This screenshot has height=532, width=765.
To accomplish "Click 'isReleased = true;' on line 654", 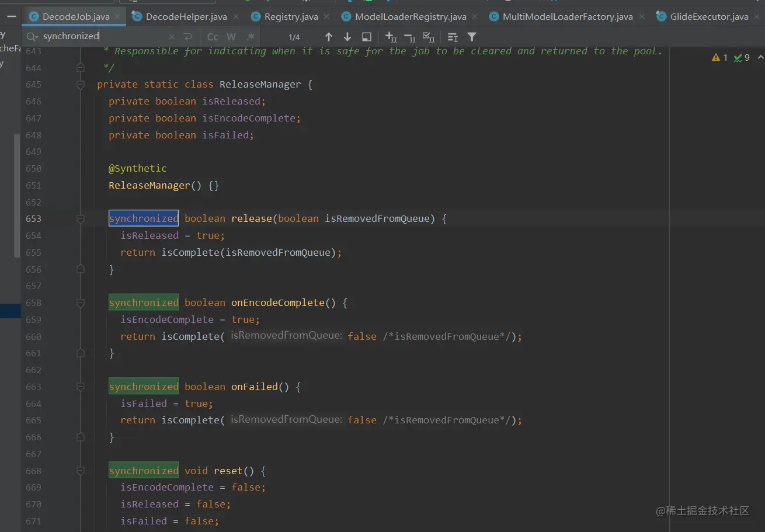I will [173, 235].
